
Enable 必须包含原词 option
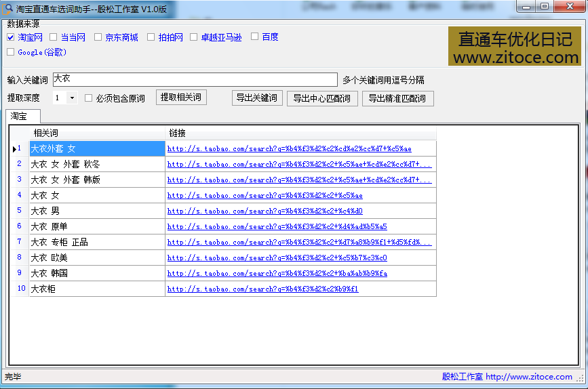tap(89, 98)
